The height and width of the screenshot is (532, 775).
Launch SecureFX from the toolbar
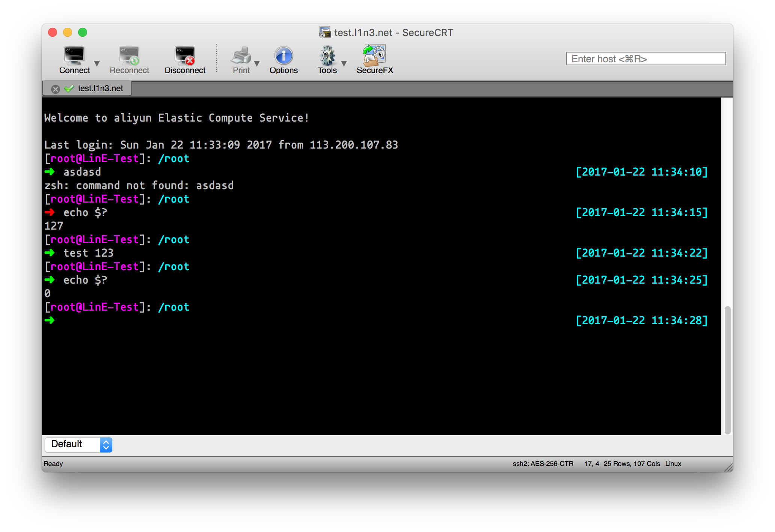374,56
